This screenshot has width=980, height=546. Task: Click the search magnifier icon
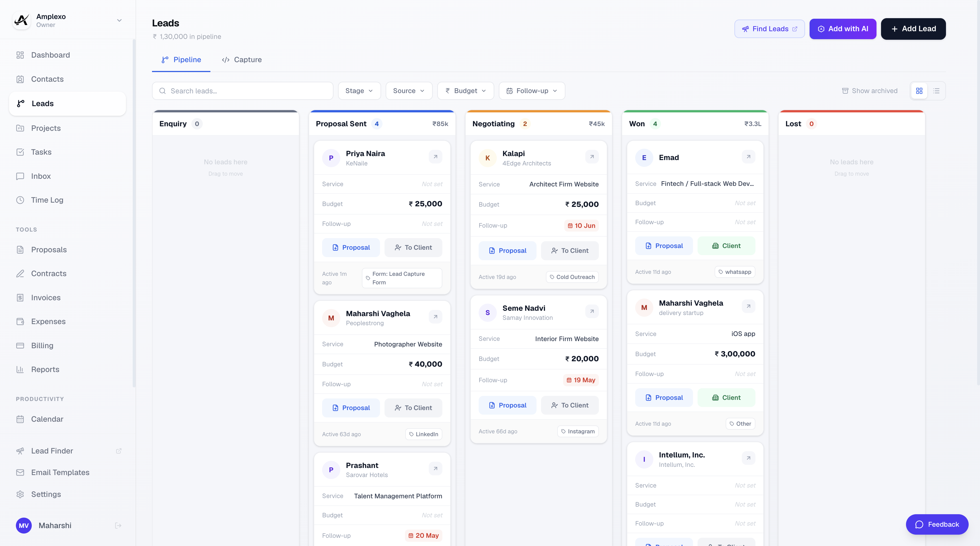tap(162, 91)
